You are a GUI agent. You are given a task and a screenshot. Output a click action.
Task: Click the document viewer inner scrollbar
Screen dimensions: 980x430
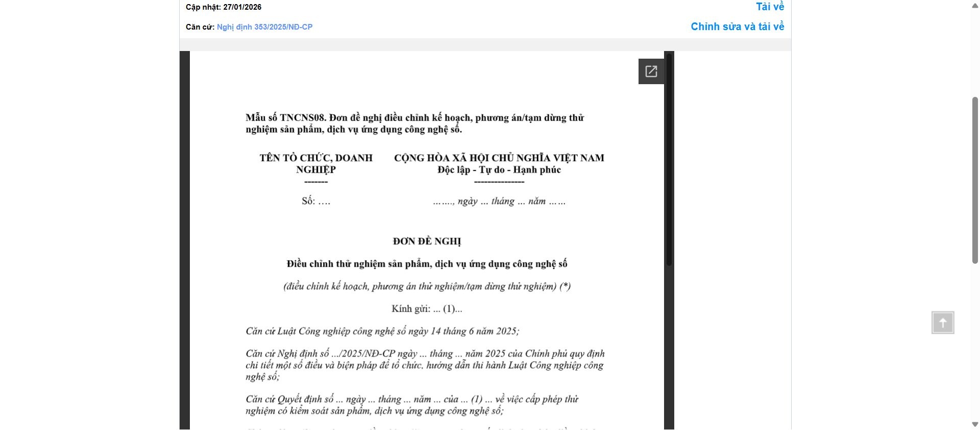click(x=669, y=159)
